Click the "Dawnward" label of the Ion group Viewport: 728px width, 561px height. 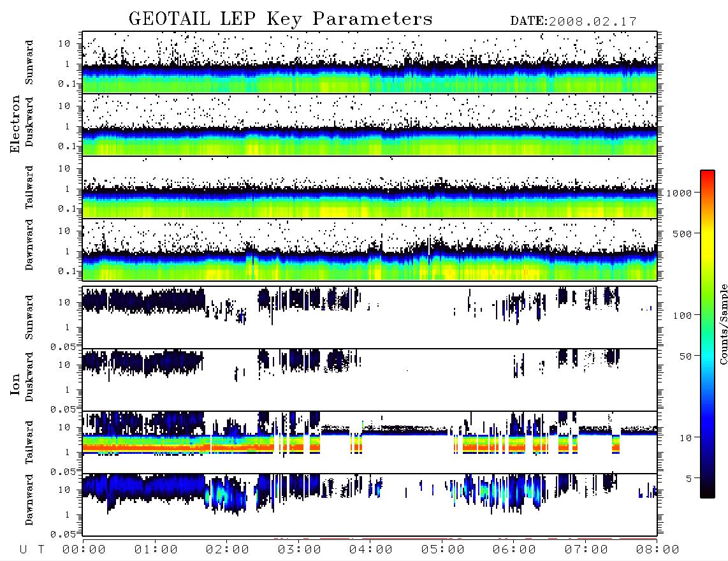click(29, 500)
